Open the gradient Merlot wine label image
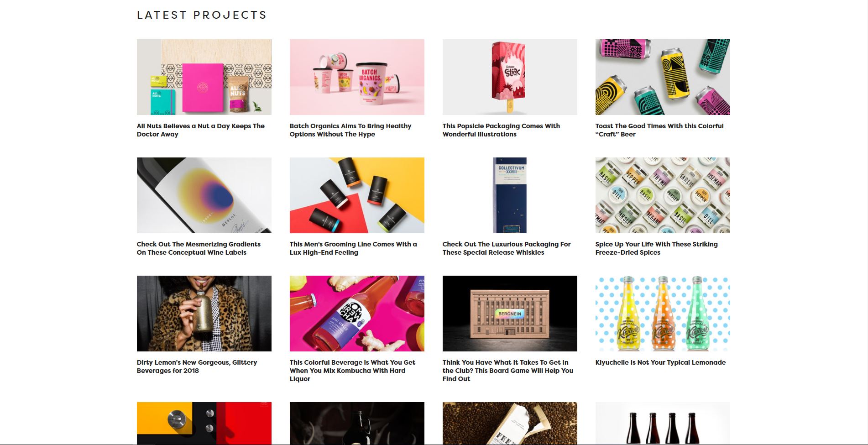Viewport: 868px width, 445px height. coord(204,195)
